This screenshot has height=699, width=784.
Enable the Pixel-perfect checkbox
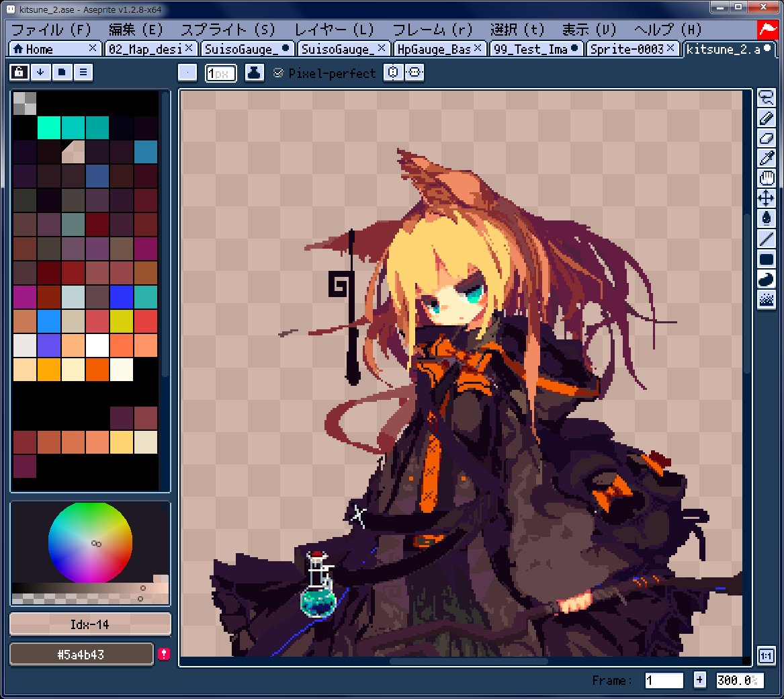279,73
